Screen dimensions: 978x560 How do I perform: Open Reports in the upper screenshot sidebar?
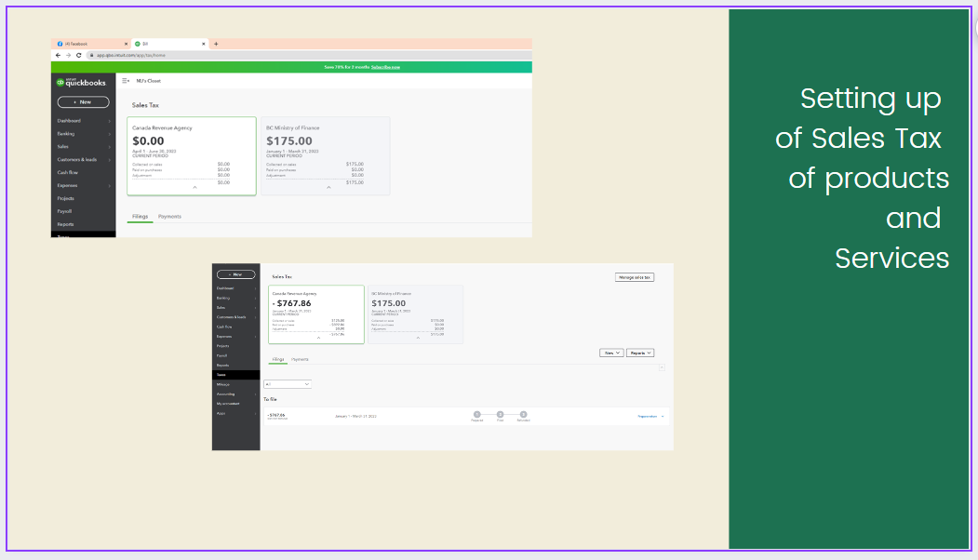click(x=65, y=224)
